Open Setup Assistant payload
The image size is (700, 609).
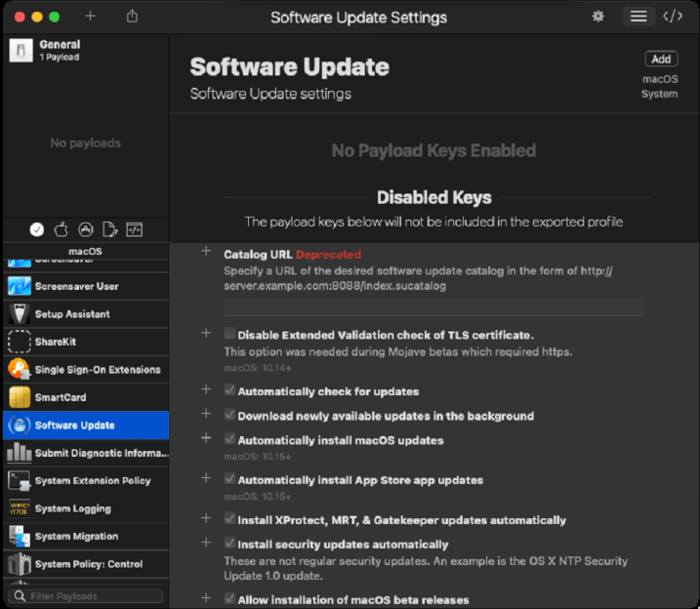86,314
